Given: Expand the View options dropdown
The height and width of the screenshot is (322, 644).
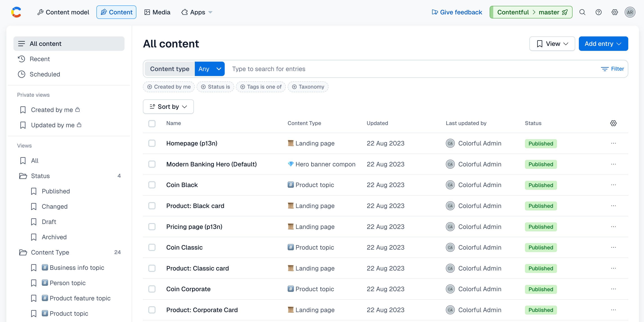Looking at the screenshot, I should point(552,43).
